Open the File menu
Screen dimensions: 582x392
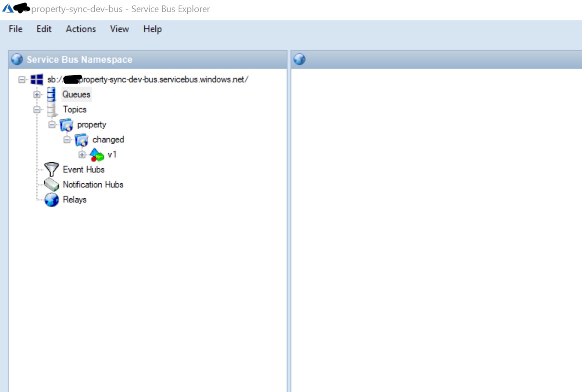point(16,29)
